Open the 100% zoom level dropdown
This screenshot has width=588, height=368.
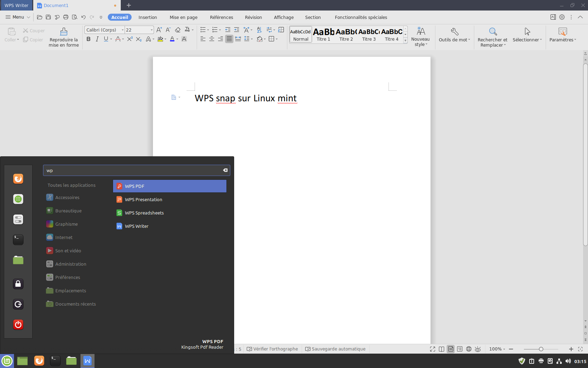[x=497, y=349]
